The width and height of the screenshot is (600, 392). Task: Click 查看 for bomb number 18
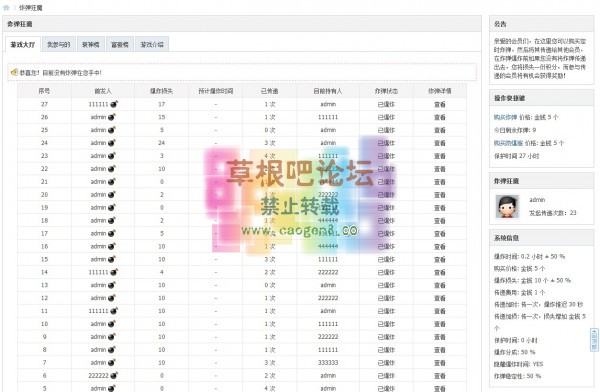click(440, 220)
